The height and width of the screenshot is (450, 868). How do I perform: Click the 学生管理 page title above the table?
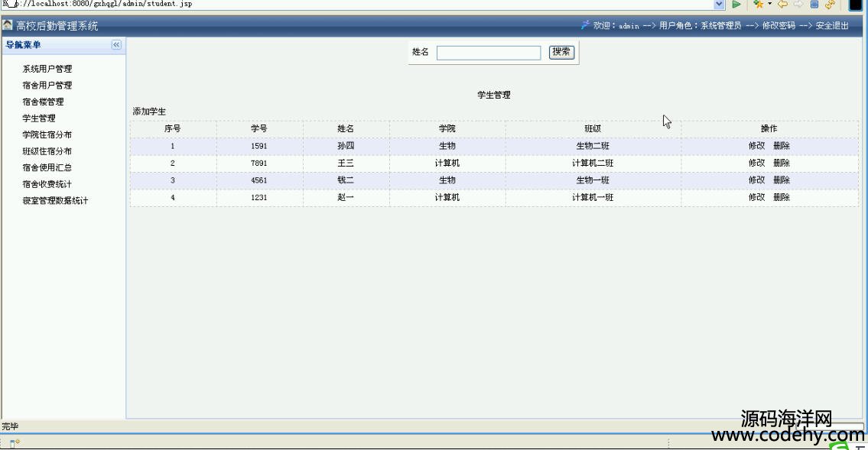click(x=494, y=95)
